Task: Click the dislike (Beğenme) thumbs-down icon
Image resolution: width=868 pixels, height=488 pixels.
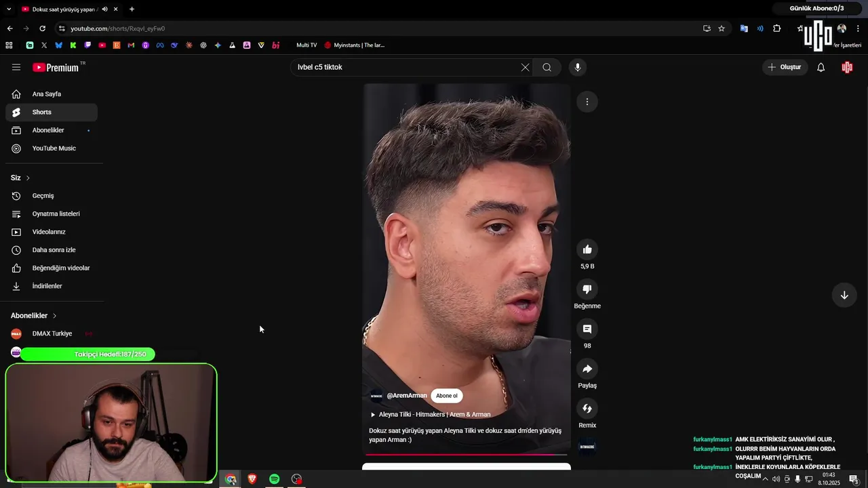Action: (x=587, y=289)
